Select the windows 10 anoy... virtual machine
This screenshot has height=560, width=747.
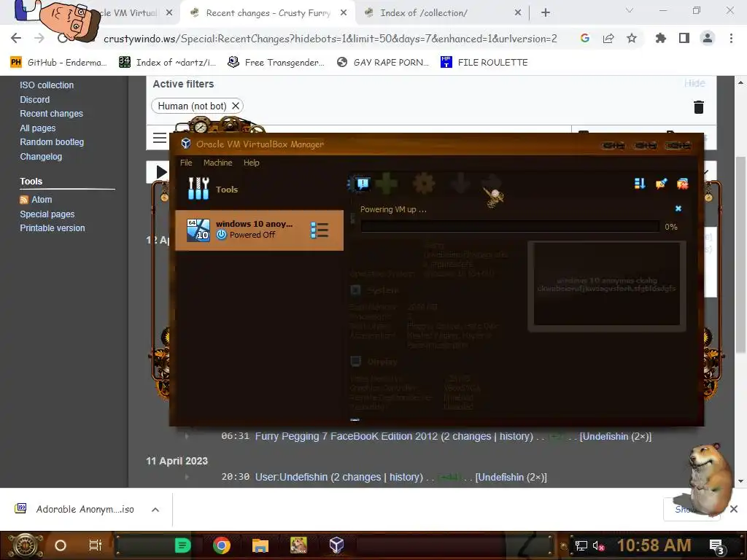coord(259,230)
